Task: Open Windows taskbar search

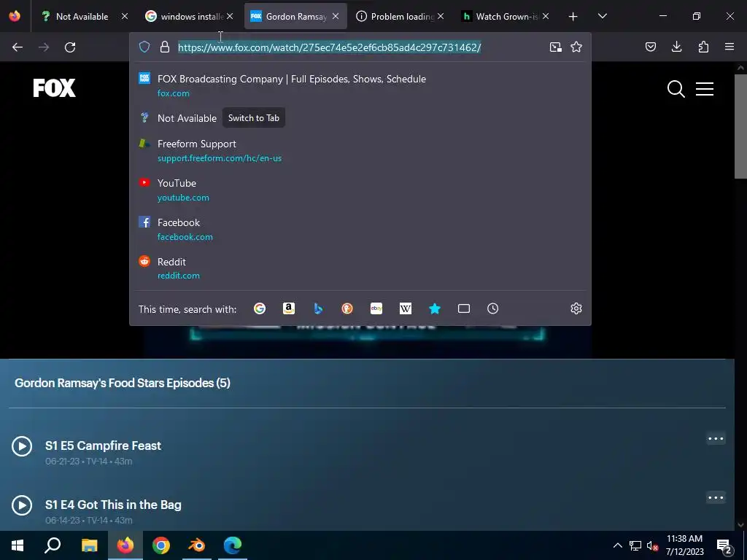Action: click(x=53, y=545)
